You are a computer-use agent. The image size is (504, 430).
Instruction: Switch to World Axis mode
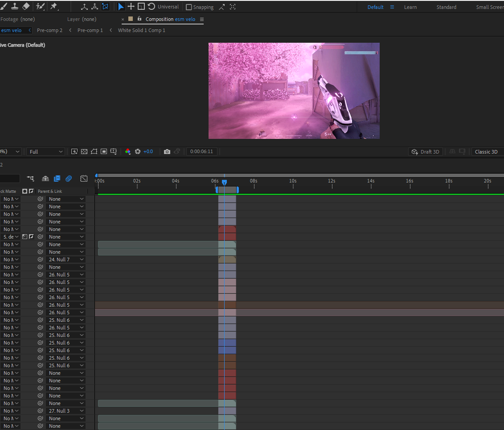(94, 6)
